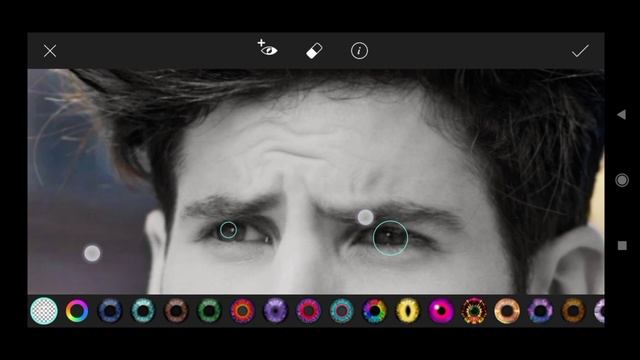Open the rainbow ring custom color picker
Viewport: 640px width, 360px height.
click(77, 311)
